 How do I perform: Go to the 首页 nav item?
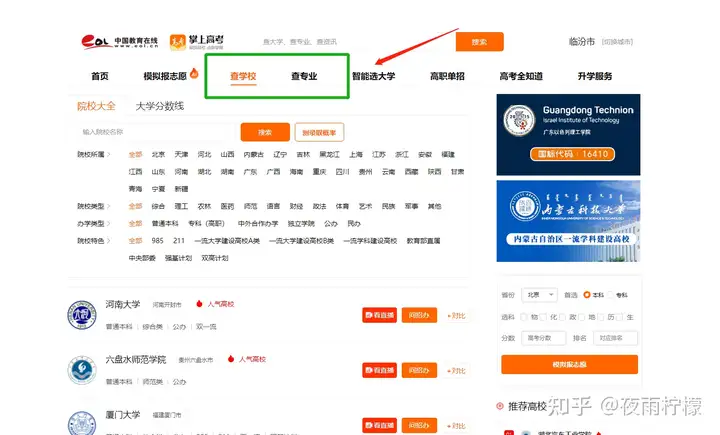[100, 76]
